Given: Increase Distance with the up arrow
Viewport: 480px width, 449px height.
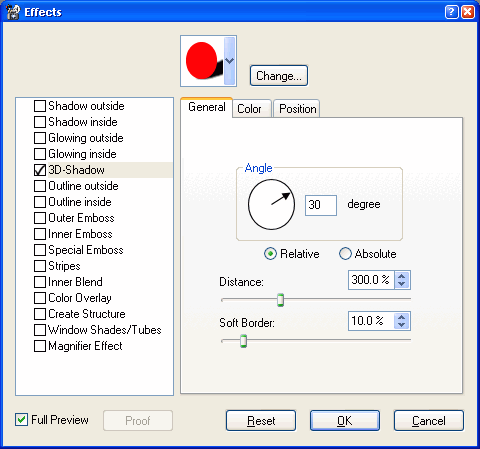Looking at the screenshot, I should tap(402, 276).
